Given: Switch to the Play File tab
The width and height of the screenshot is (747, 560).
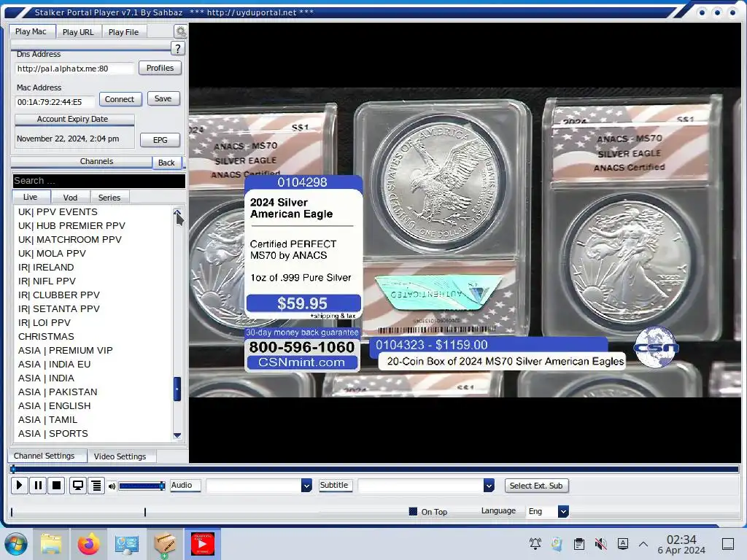Looking at the screenshot, I should (123, 32).
